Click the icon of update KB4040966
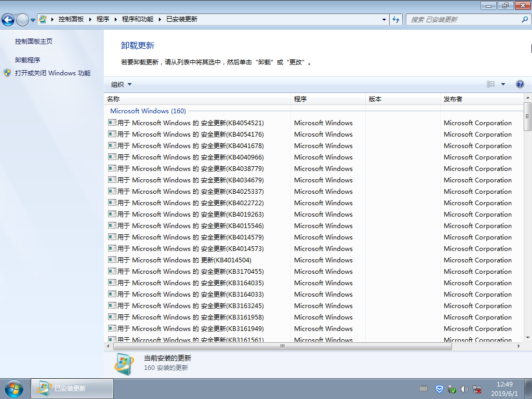 click(112, 157)
